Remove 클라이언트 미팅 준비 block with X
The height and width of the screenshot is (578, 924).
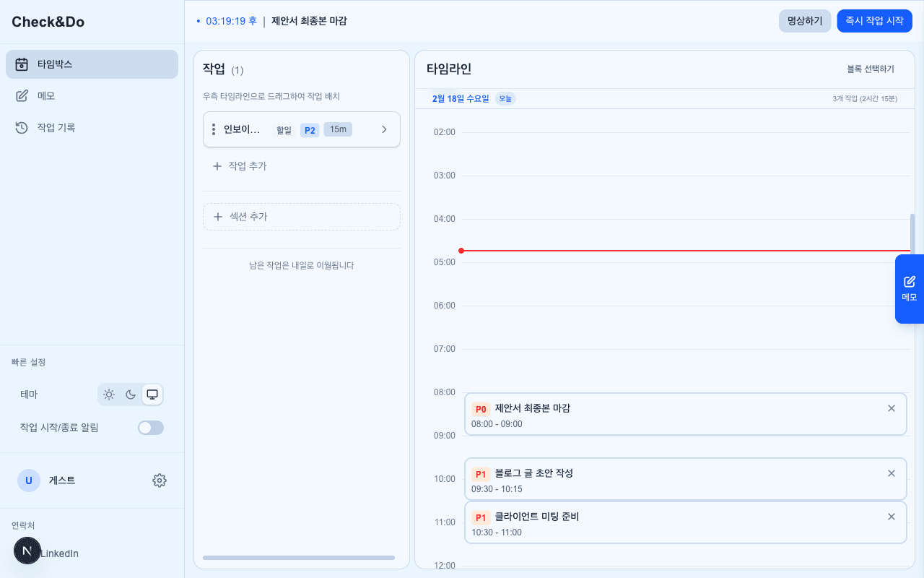point(892,517)
